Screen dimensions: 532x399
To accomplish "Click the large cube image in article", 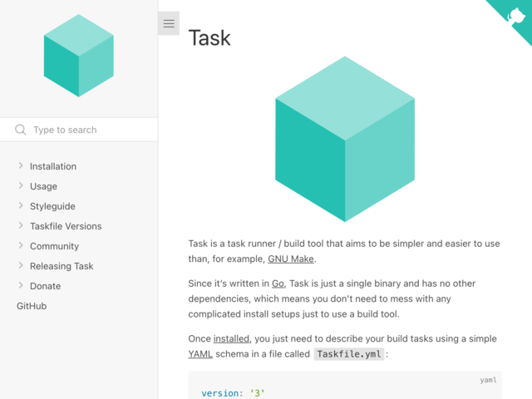I will pyautogui.click(x=345, y=139).
